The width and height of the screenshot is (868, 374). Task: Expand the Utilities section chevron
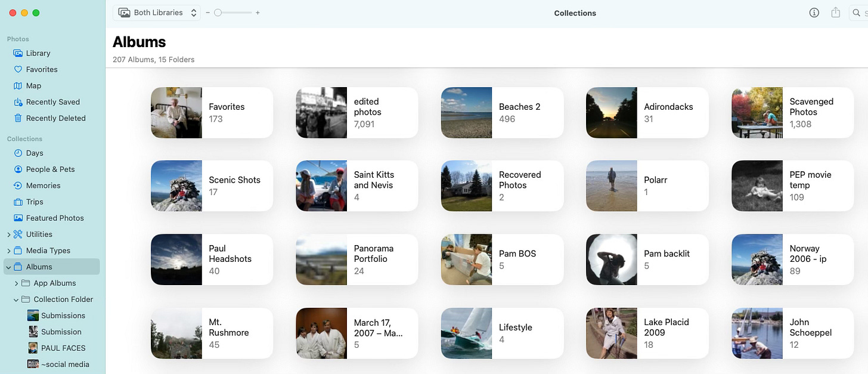click(x=8, y=234)
